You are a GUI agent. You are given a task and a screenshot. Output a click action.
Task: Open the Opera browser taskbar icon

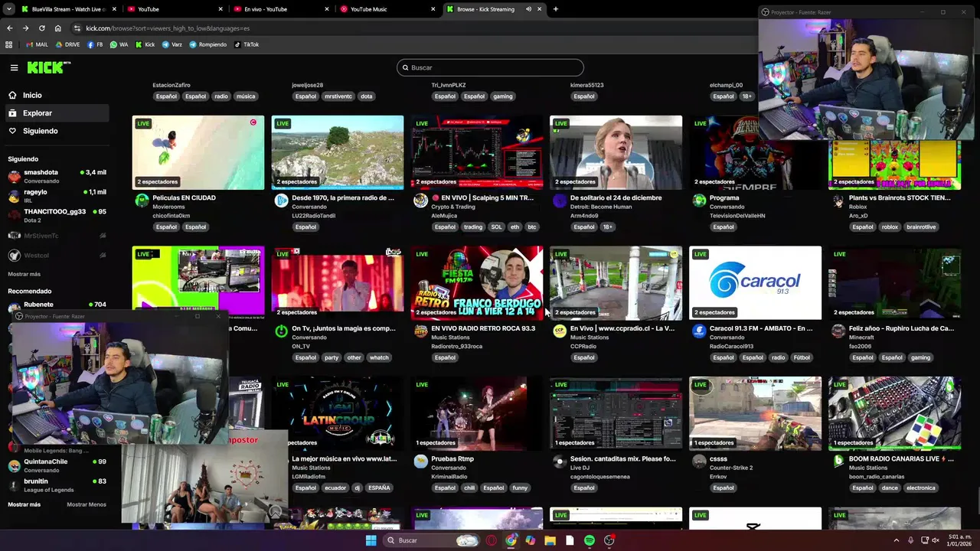click(492, 540)
